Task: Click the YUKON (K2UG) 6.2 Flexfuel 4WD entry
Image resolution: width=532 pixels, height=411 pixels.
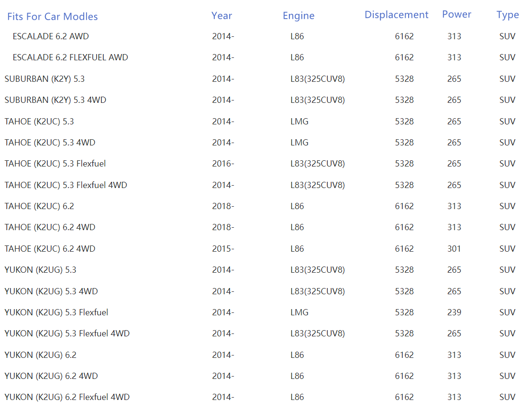Action: coord(67,397)
